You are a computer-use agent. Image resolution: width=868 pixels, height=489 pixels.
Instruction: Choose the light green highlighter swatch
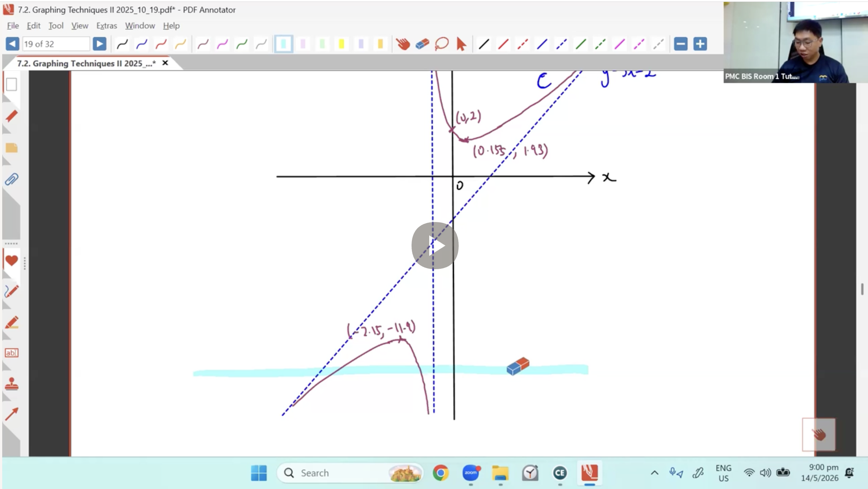coord(322,44)
